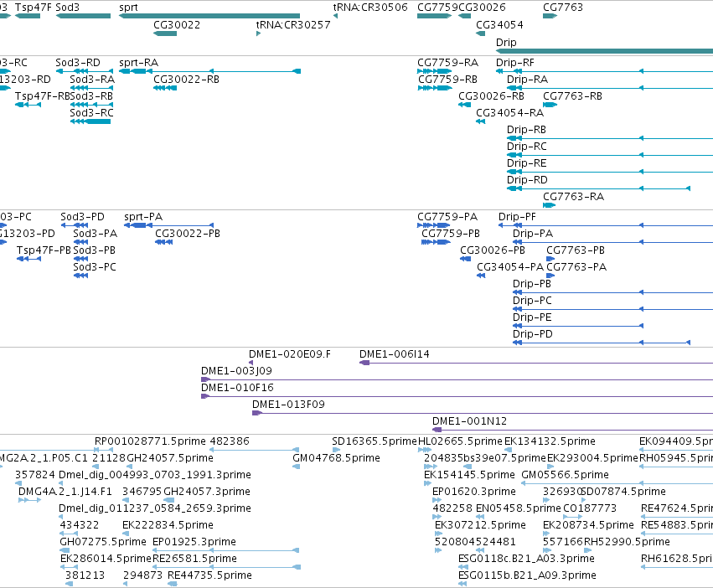The image size is (713, 588).
Task: Select the DME1-006I14 clone label
Action: point(395,354)
